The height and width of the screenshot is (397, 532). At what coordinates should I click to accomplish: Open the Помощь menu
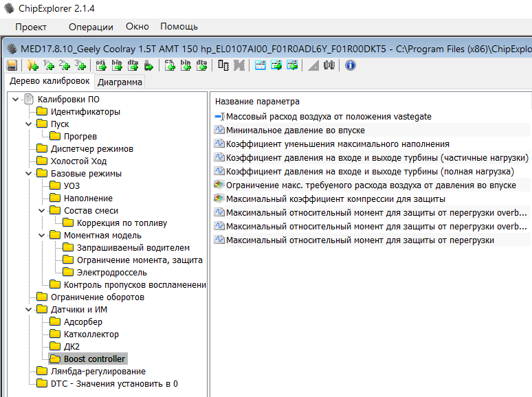click(179, 27)
